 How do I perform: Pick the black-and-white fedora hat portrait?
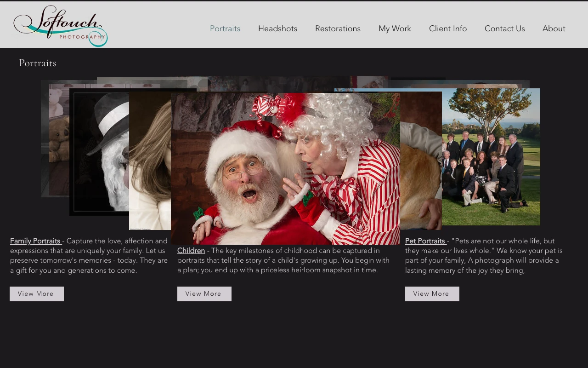pos(99,152)
